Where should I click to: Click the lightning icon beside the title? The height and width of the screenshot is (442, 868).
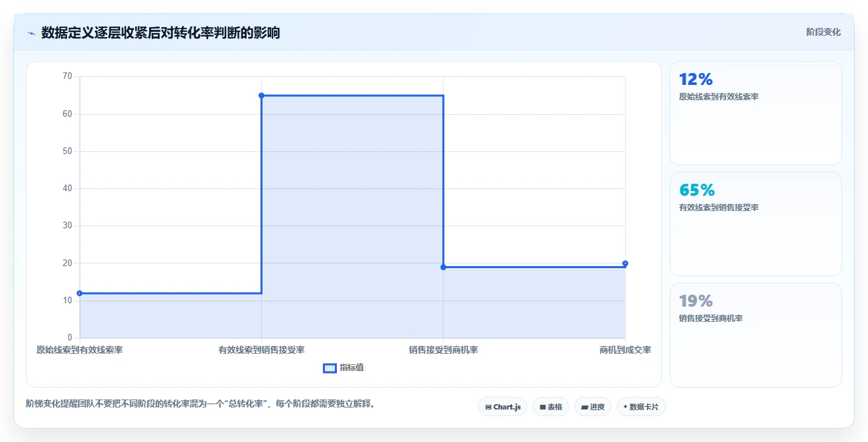(31, 33)
